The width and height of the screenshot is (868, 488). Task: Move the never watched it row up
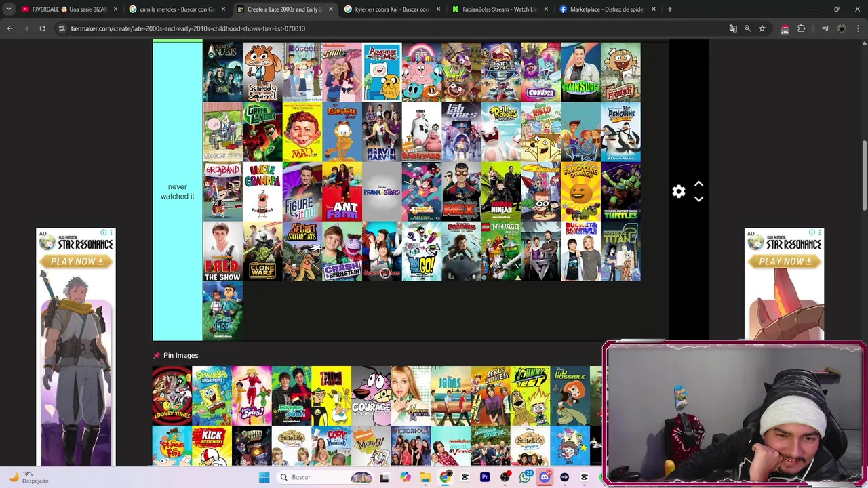698,184
